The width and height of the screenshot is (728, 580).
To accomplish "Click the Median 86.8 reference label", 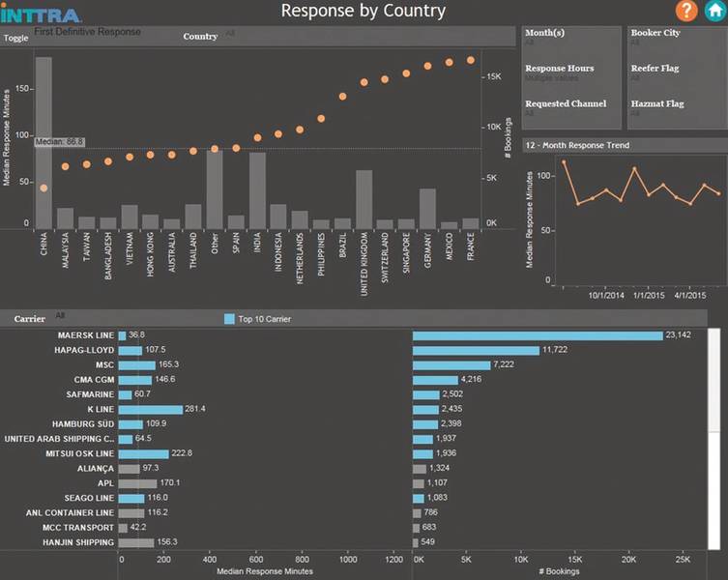I will (x=59, y=142).
